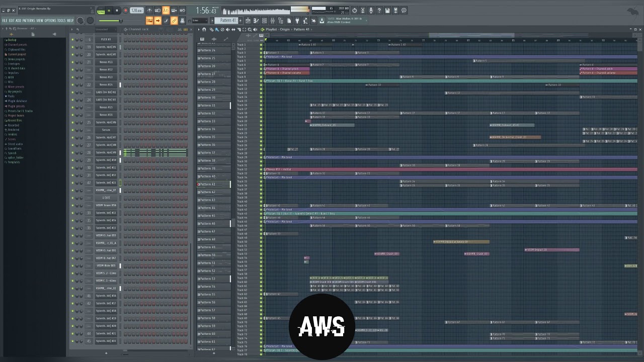Image resolution: width=644 pixels, height=362 pixels.
Task: Click the red Record button
Action: (x=125, y=11)
